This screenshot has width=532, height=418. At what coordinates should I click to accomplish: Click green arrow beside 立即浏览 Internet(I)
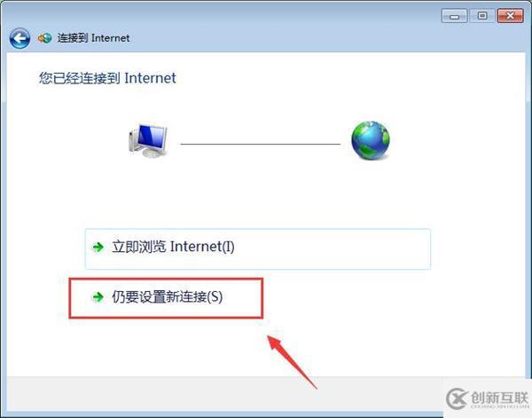click(x=98, y=248)
